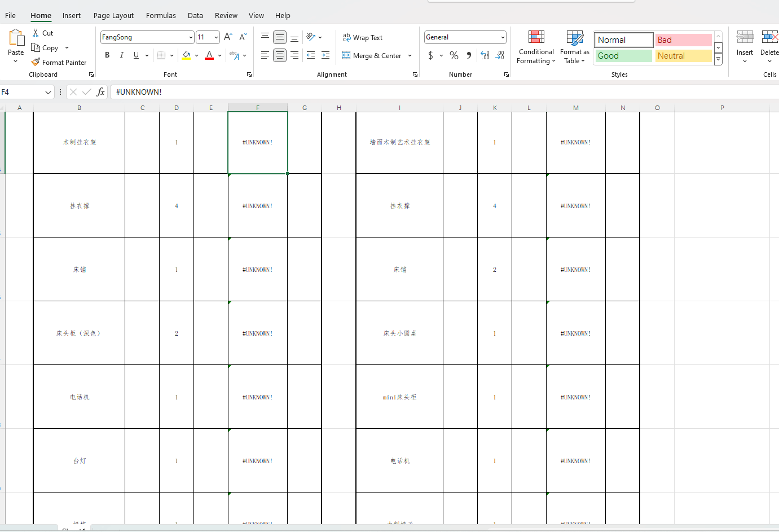
Task: Click the Copy icon
Action: click(36, 48)
